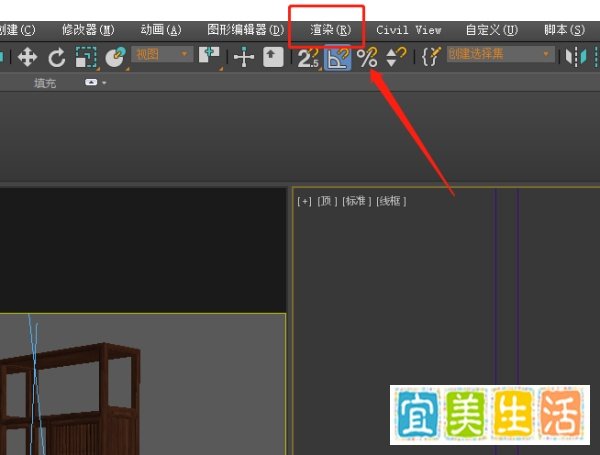Toggle keyboard shortcut override icon
Image resolution: width=600 pixels, height=455 pixels.
point(273,57)
